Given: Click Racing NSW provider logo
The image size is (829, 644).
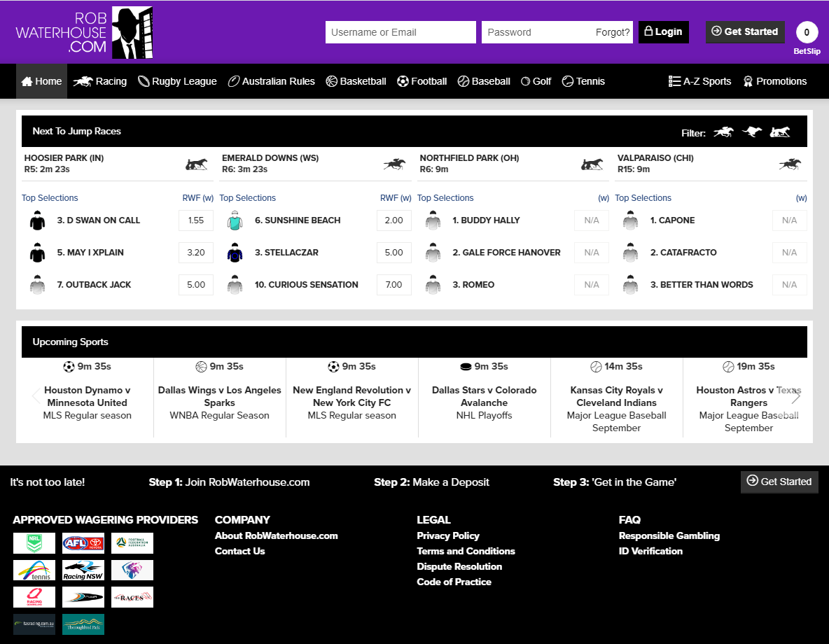Looking at the screenshot, I should point(83,570).
